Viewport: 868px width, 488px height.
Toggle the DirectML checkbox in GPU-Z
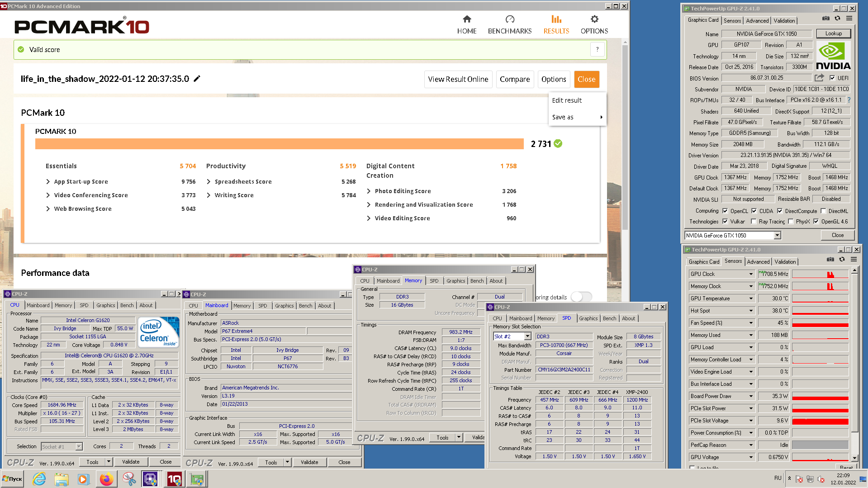[823, 211]
